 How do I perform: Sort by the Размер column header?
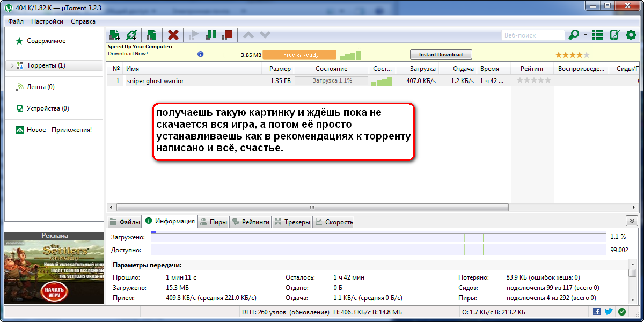click(278, 69)
